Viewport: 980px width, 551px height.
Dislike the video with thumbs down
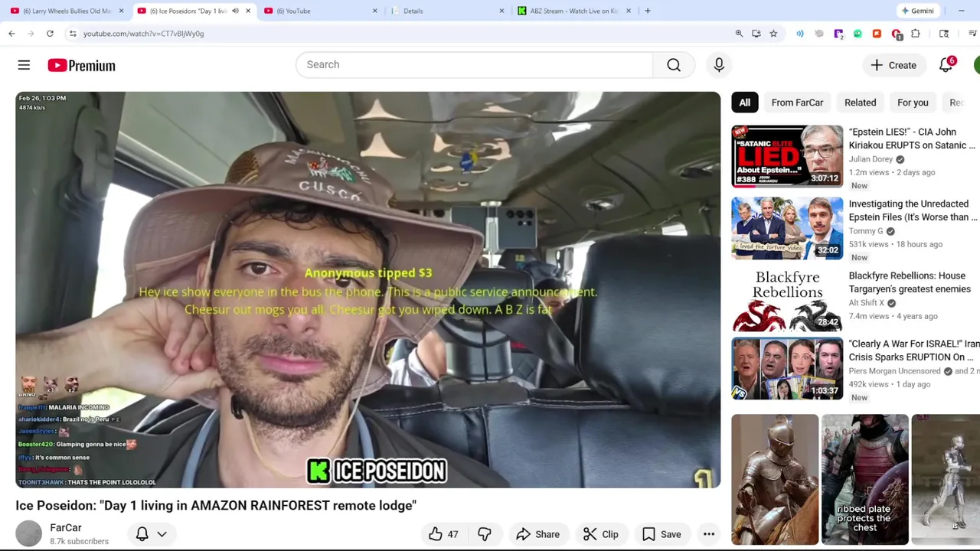pyautogui.click(x=485, y=534)
